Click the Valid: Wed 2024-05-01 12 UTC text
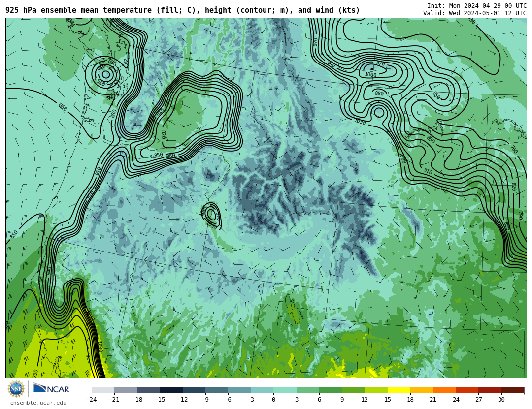532x409 pixels. tap(475, 13)
